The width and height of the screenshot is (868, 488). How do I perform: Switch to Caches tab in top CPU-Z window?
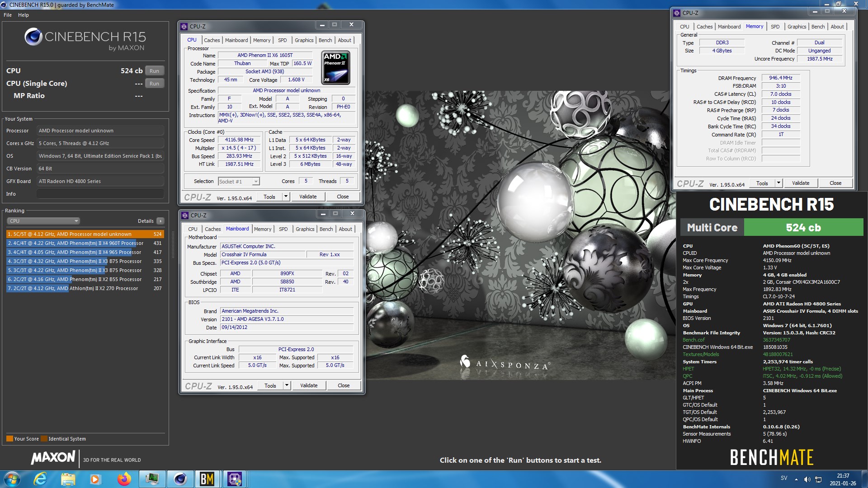(x=212, y=40)
